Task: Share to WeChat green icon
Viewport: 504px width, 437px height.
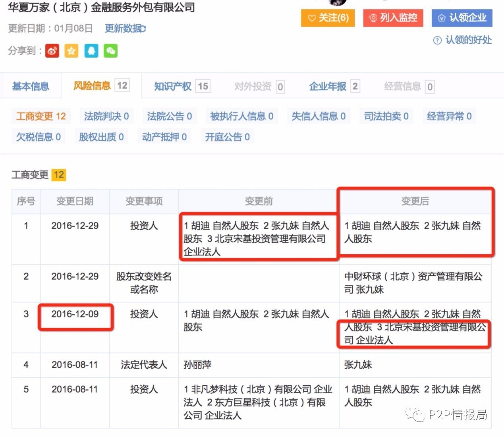Action: pos(111,51)
